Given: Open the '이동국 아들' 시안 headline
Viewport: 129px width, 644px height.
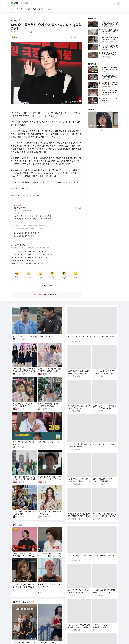Looking at the screenshot, I should [x=29, y=263].
